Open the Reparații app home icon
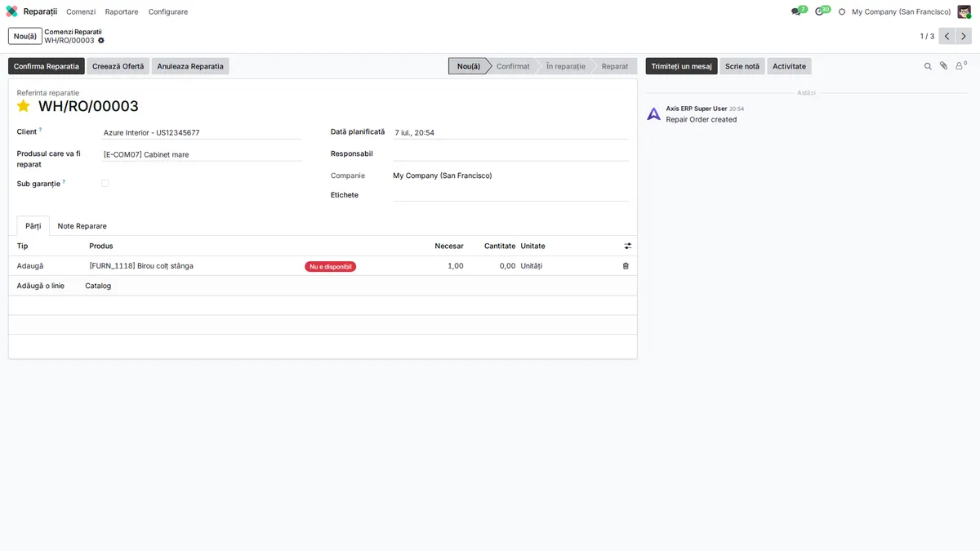Screen dimensions: 980x551 point(11,11)
